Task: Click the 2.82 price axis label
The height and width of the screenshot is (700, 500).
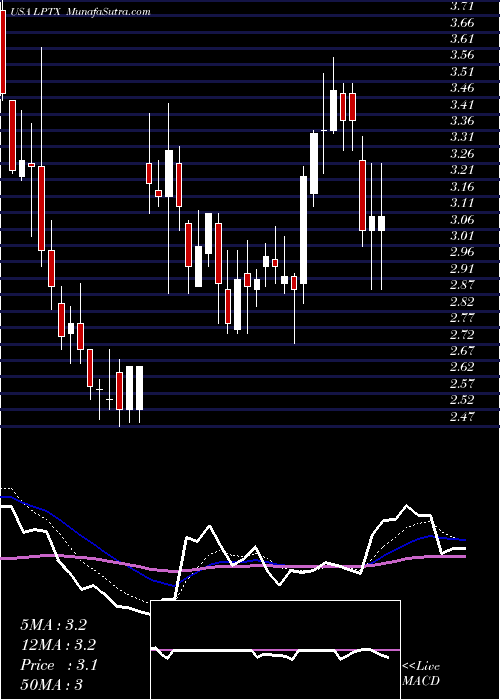Action: [462, 302]
